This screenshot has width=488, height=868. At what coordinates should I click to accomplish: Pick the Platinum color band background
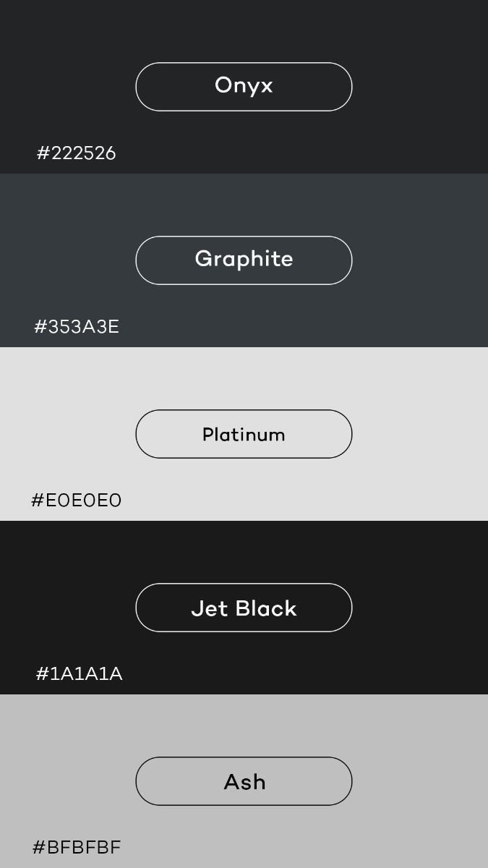tap(419, 383)
